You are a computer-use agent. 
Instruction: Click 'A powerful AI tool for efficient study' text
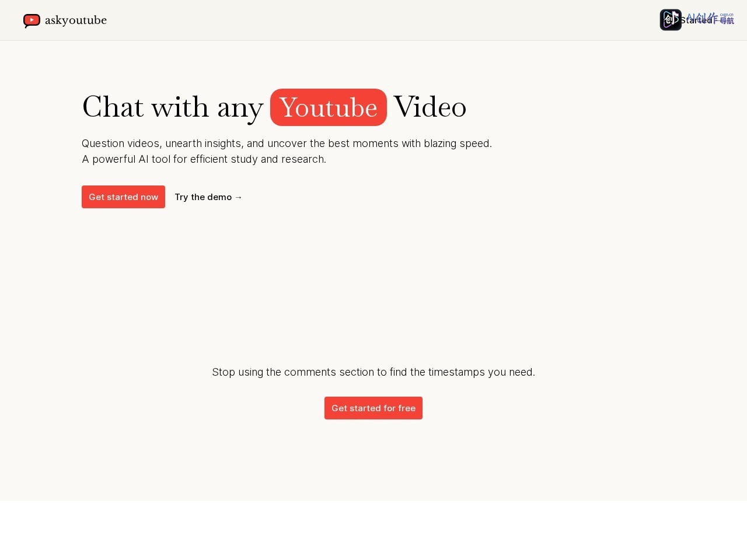pos(204,159)
